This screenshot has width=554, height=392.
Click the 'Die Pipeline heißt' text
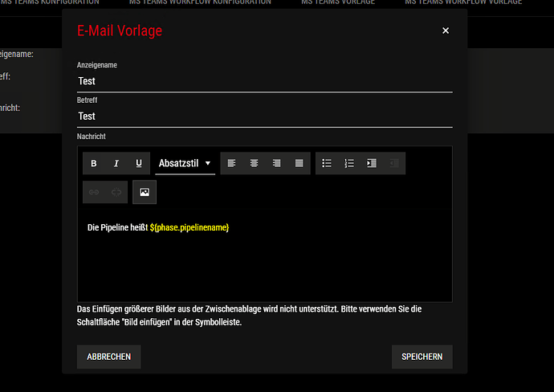(118, 227)
